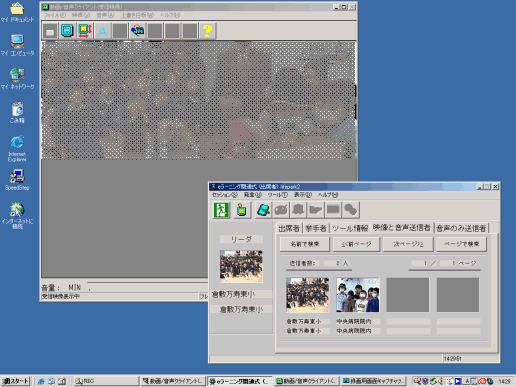516x387 pixels.
Task: Open the 音声のみ送信者 tab
Action: (461, 228)
